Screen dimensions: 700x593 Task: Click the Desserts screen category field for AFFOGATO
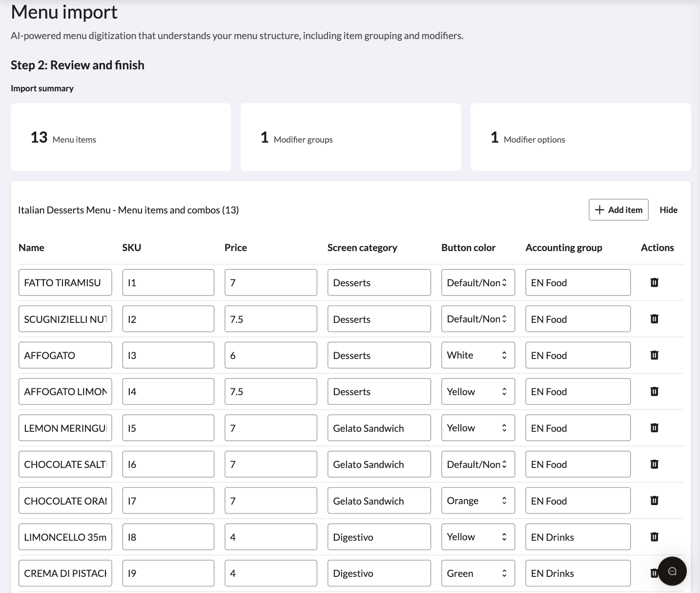pos(379,355)
